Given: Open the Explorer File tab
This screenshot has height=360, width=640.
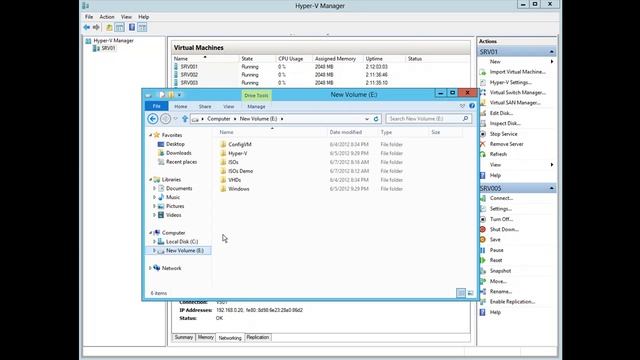Looking at the screenshot, I should [x=156, y=106].
